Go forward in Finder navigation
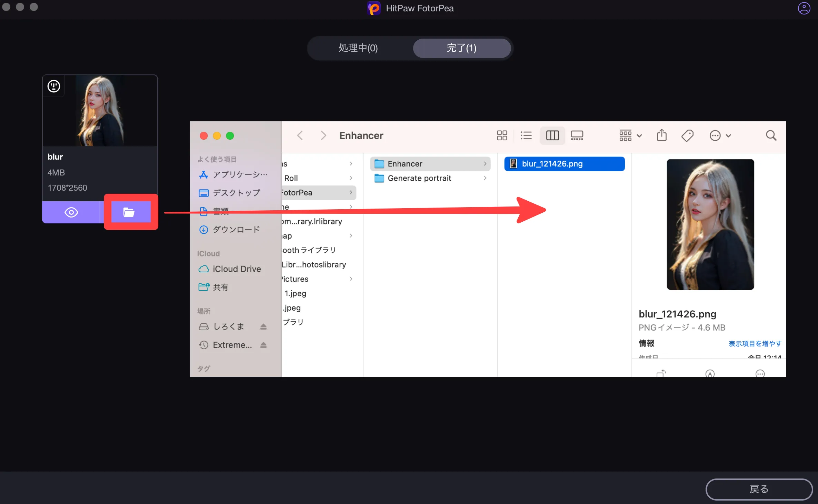This screenshot has height=504, width=818. [x=323, y=135]
